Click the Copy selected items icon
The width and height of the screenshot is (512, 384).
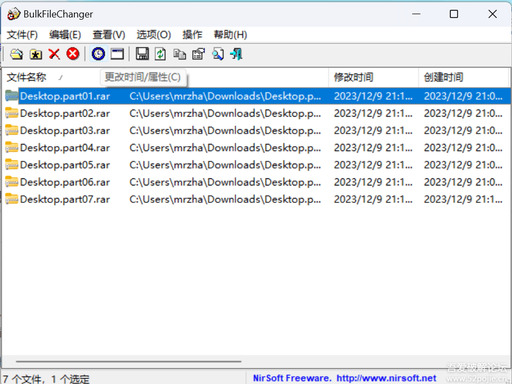click(x=179, y=54)
